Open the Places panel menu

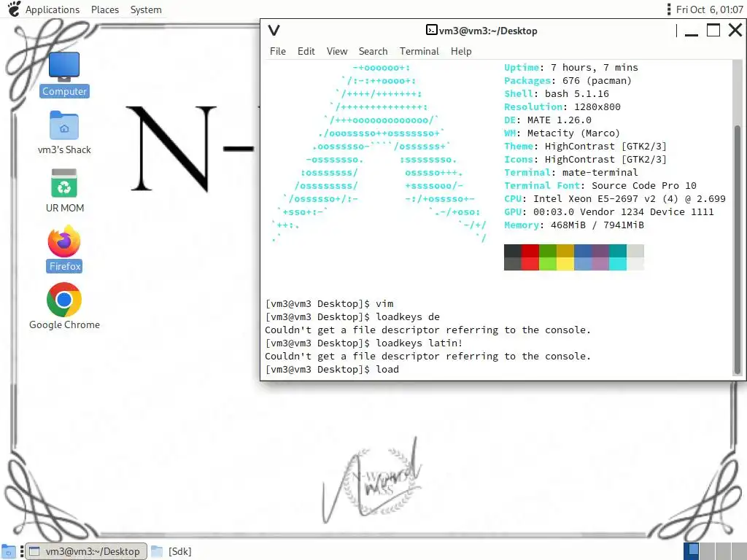[105, 9]
